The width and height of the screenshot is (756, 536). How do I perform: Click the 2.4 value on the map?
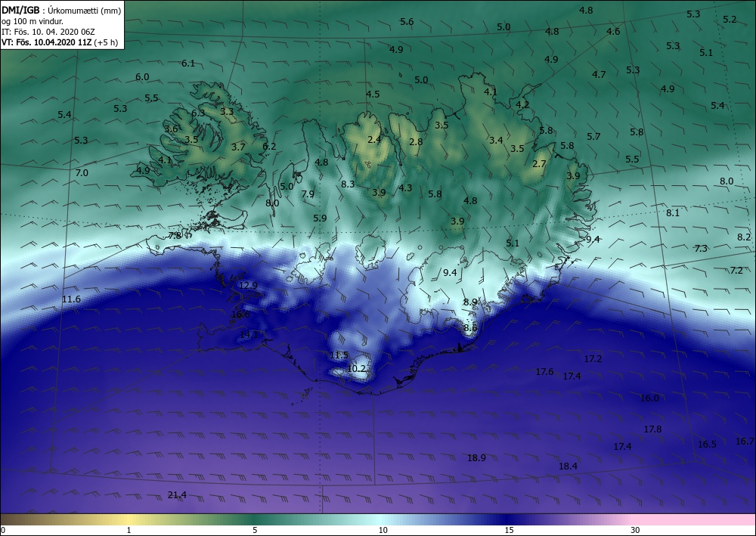tap(374, 140)
